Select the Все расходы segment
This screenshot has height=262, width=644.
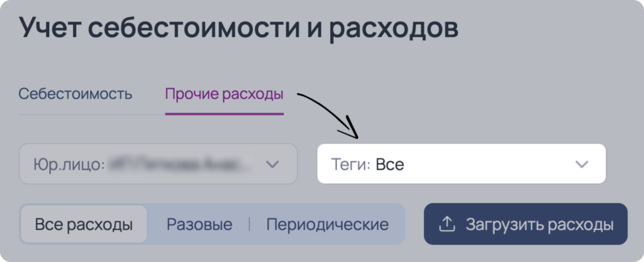click(84, 224)
